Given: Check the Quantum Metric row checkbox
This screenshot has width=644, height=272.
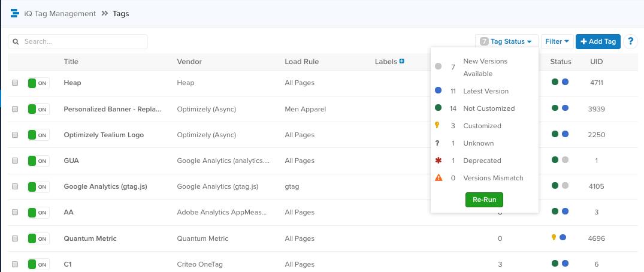Looking at the screenshot, I should click(15, 238).
